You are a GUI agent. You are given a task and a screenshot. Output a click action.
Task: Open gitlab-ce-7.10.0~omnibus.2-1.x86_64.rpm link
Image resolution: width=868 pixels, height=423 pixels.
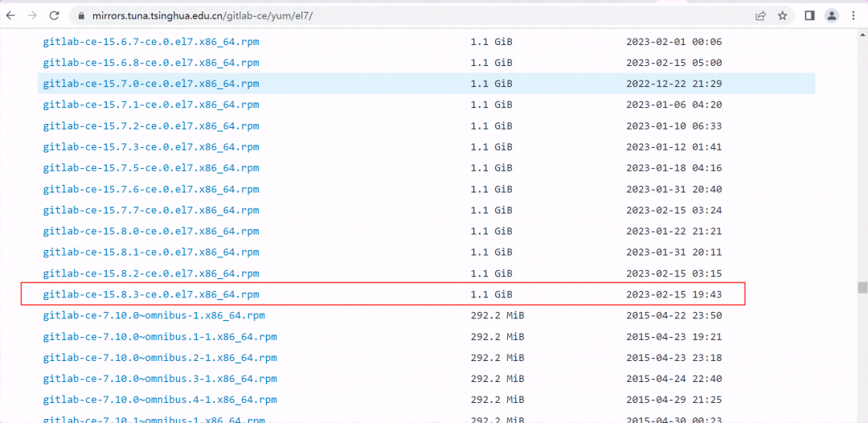(x=160, y=358)
